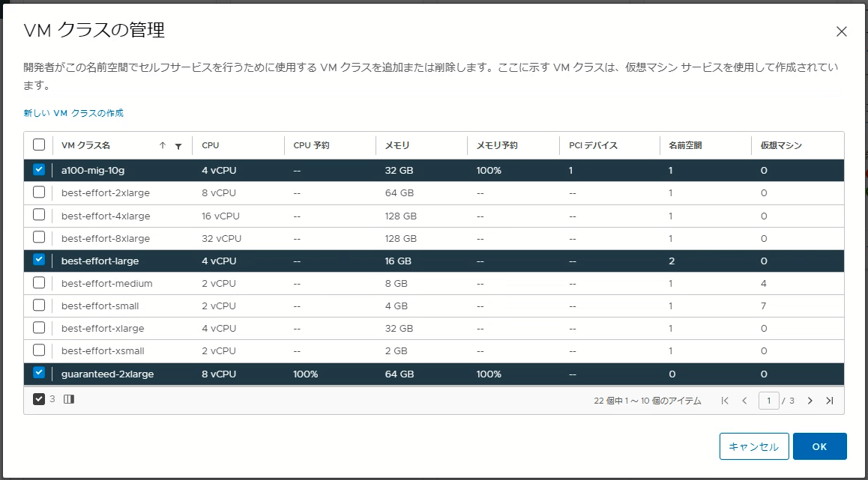Check the best-effort-4xlarge checkbox
868x480 pixels.
(39, 215)
